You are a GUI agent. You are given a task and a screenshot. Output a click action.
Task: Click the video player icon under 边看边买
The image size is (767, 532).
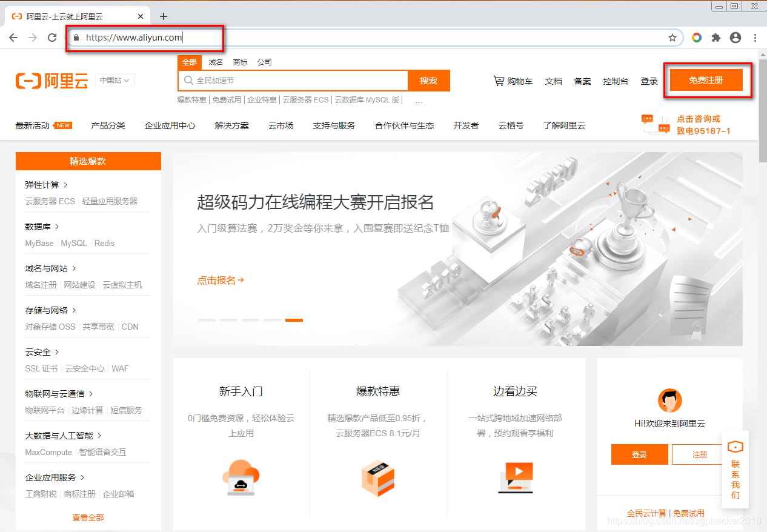coord(515,478)
